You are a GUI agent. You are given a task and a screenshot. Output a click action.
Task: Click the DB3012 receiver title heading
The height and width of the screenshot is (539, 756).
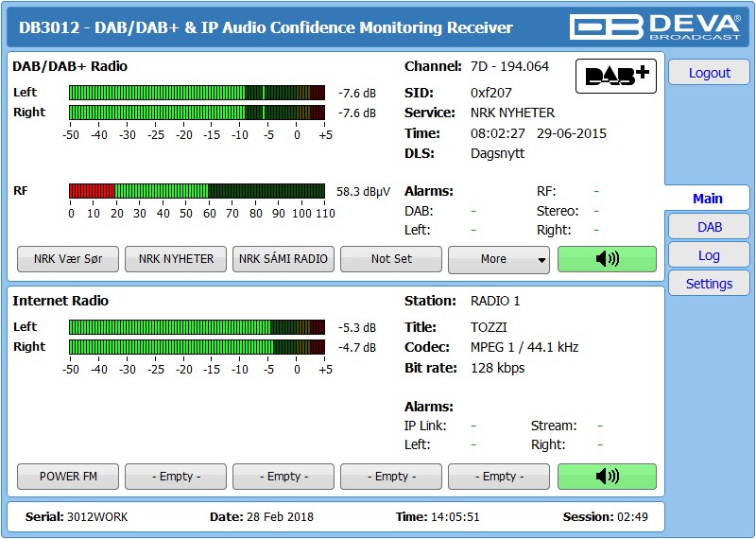(266, 27)
